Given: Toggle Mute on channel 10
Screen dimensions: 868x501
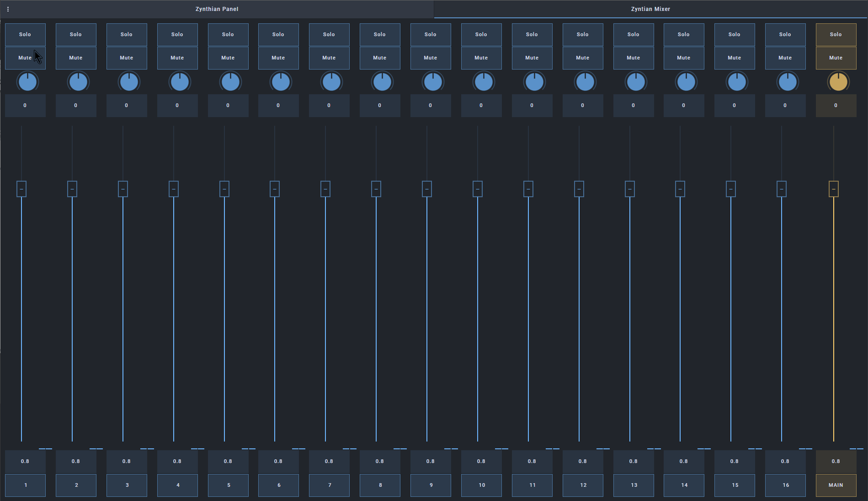Looking at the screenshot, I should coord(481,58).
